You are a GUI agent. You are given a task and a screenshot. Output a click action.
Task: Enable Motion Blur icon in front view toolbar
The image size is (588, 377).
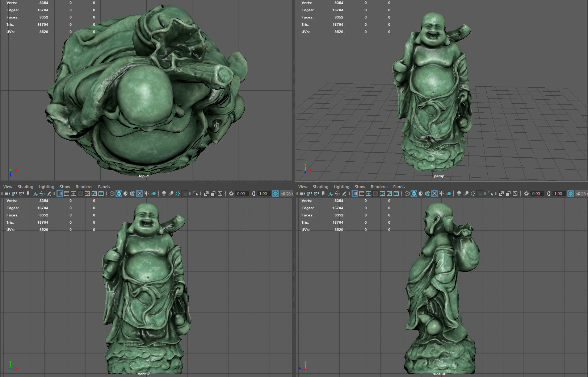(x=171, y=194)
